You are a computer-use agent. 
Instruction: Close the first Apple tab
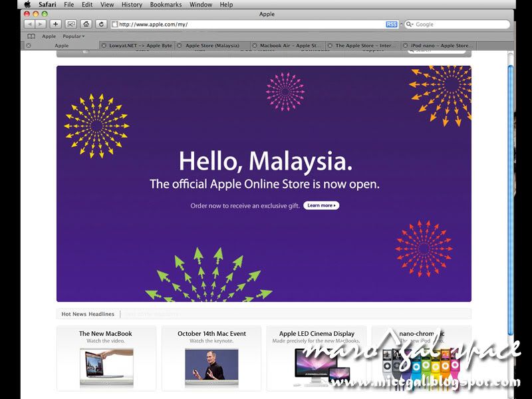[x=29, y=45]
